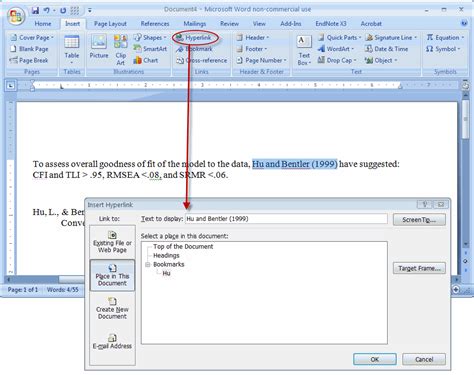Select Existing File or Web Page link type
Viewport: 474px width, 375px height.
tap(112, 242)
